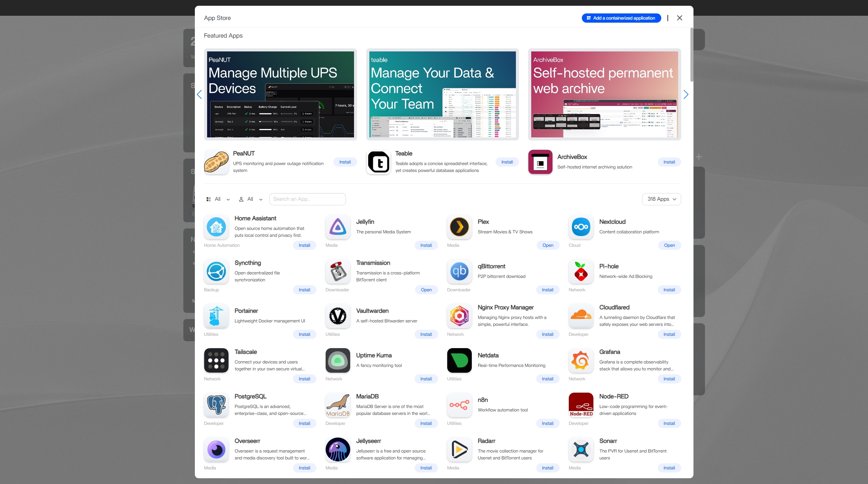868x484 pixels.
Task: Open the installed Plex app
Action: [x=548, y=245]
